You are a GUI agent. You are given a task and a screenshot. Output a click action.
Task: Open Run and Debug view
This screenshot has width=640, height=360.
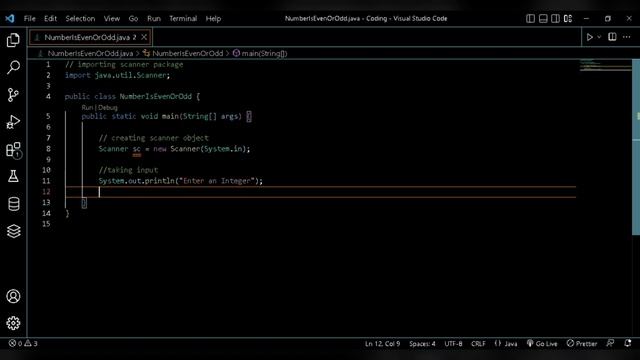click(x=13, y=122)
